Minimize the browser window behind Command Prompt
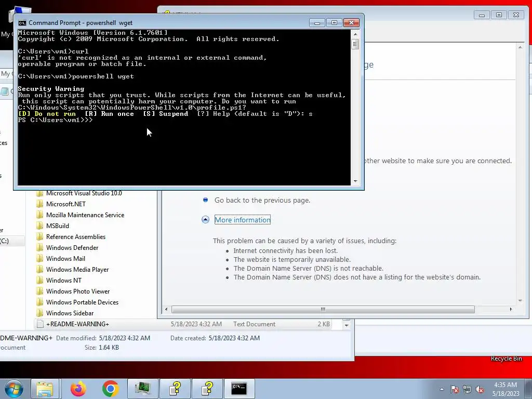 [x=482, y=15]
